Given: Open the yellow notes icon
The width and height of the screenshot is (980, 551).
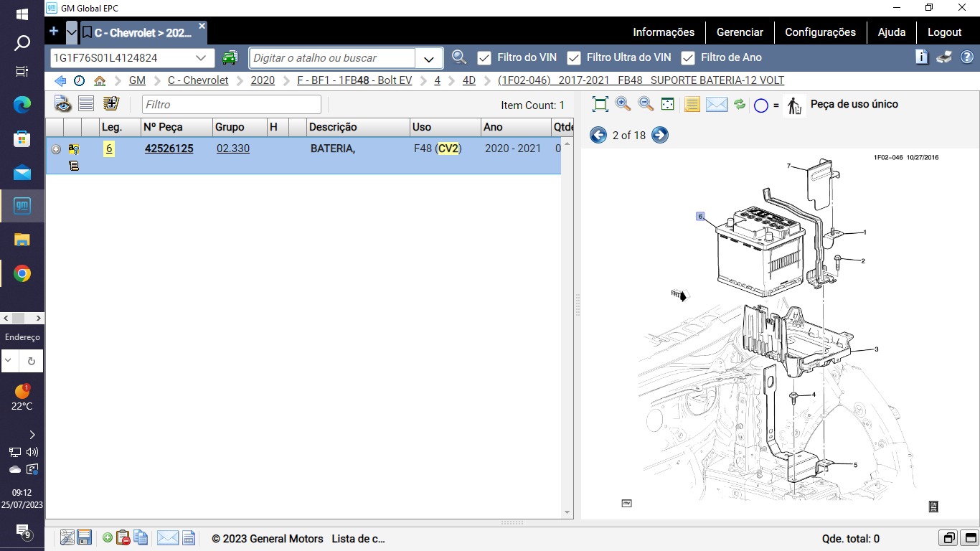Looking at the screenshot, I should pos(692,105).
